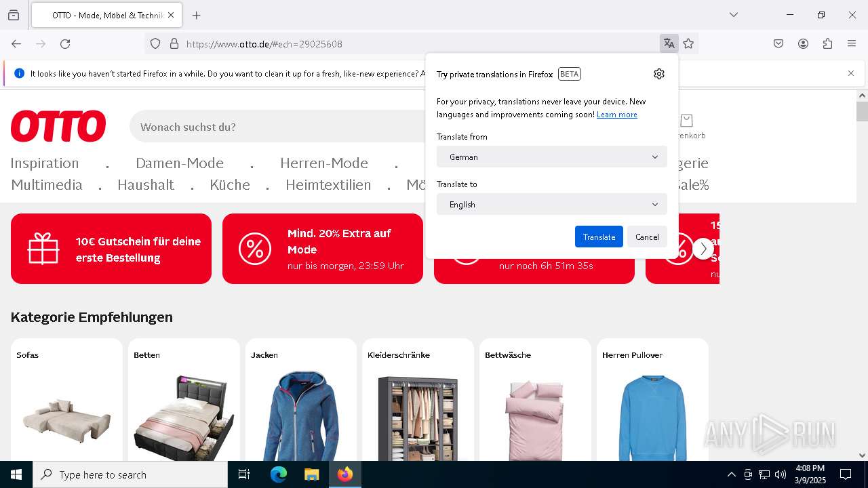Image resolution: width=868 pixels, height=488 pixels.
Task: Click the Firefox translate page icon
Action: point(669,44)
